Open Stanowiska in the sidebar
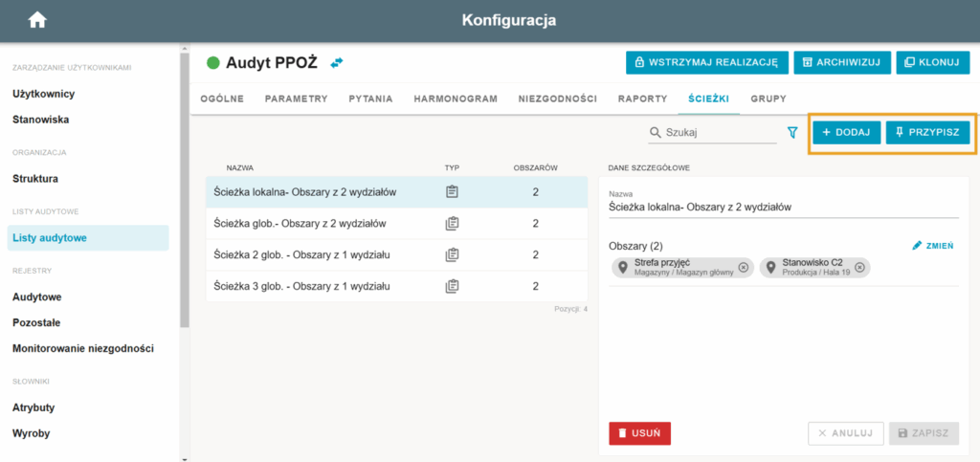Viewport: 980px width, 462px height. click(40, 120)
